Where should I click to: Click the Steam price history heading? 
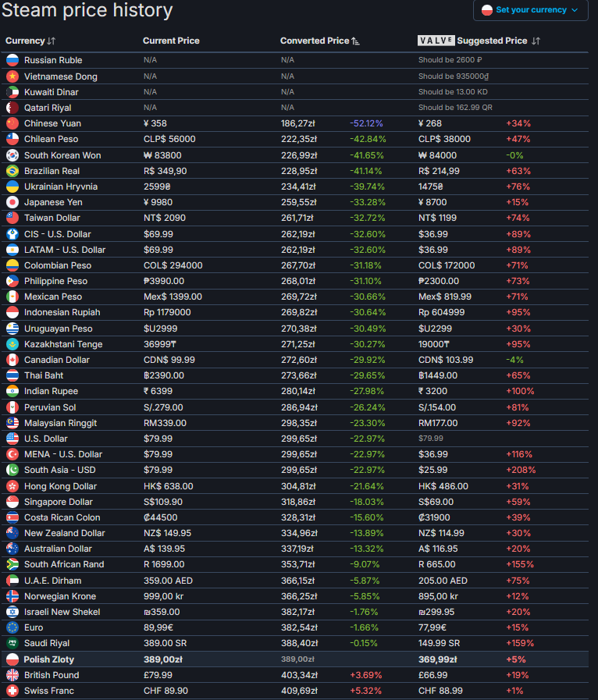pyautogui.click(x=87, y=10)
